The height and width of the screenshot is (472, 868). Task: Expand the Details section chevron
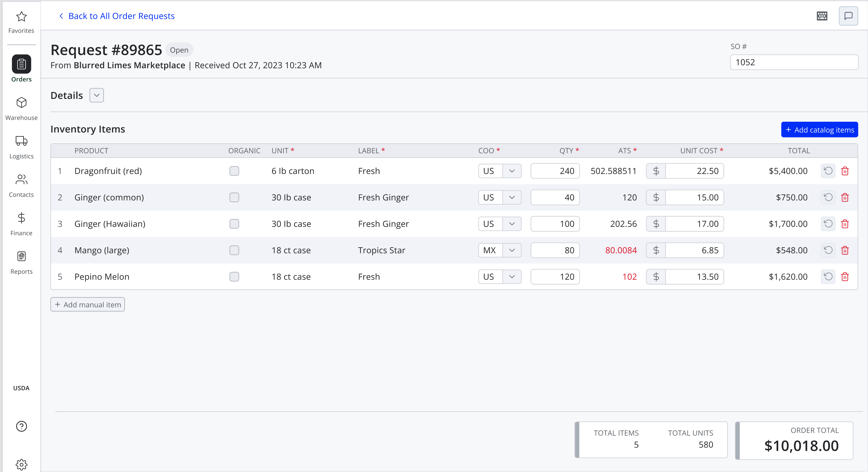tap(97, 95)
